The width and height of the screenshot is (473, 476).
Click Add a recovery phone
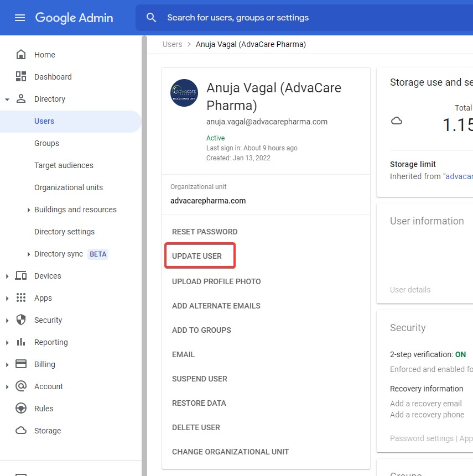427,415
